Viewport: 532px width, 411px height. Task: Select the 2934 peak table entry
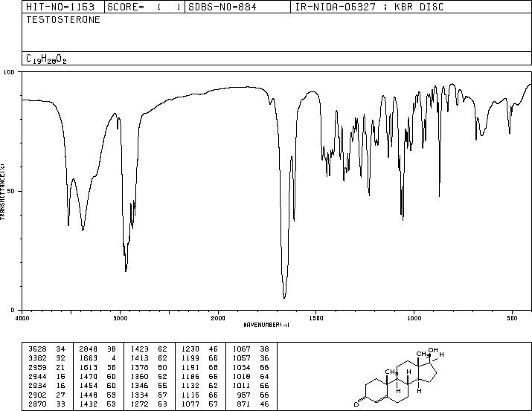[x=47, y=386]
